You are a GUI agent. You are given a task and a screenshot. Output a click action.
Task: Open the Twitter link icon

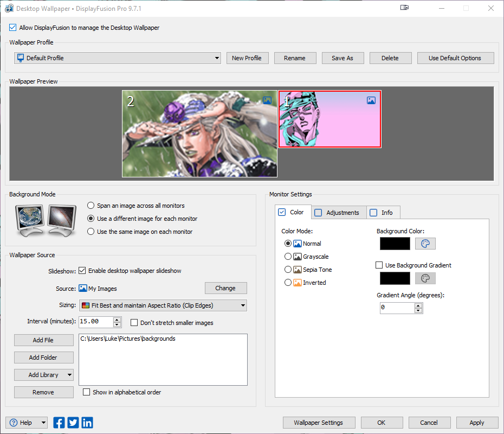tap(73, 423)
